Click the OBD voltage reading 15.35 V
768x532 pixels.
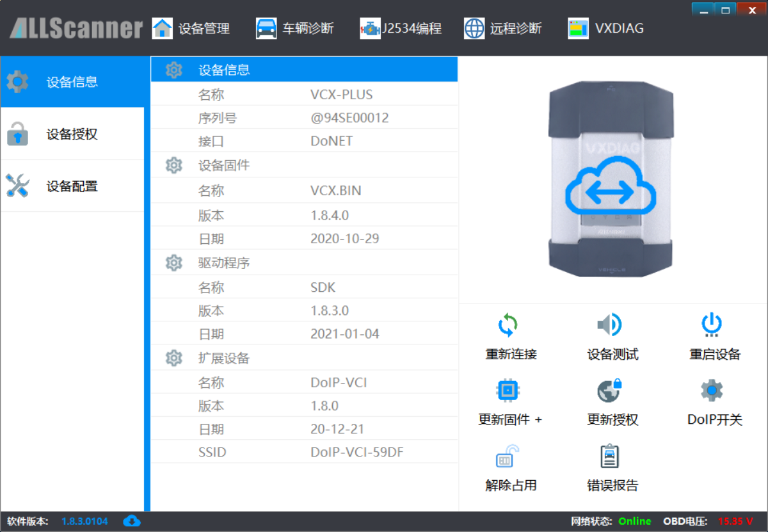(735, 521)
